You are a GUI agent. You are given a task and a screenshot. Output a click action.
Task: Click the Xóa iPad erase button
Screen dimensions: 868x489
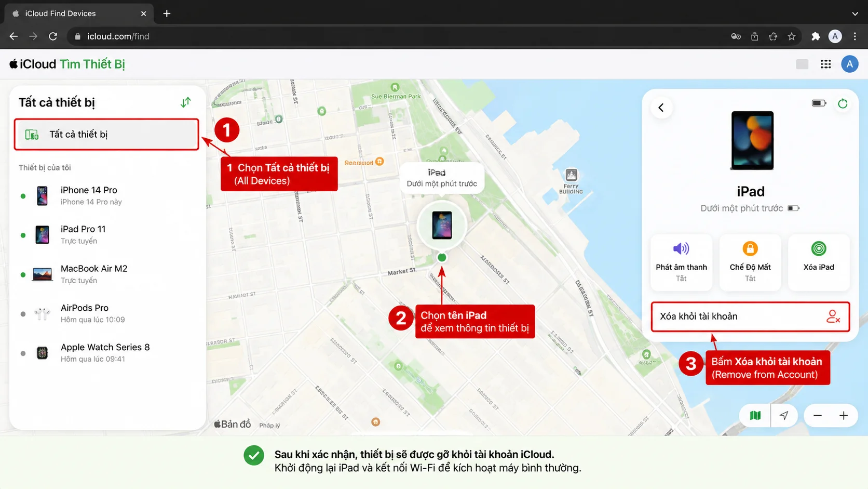(819, 262)
